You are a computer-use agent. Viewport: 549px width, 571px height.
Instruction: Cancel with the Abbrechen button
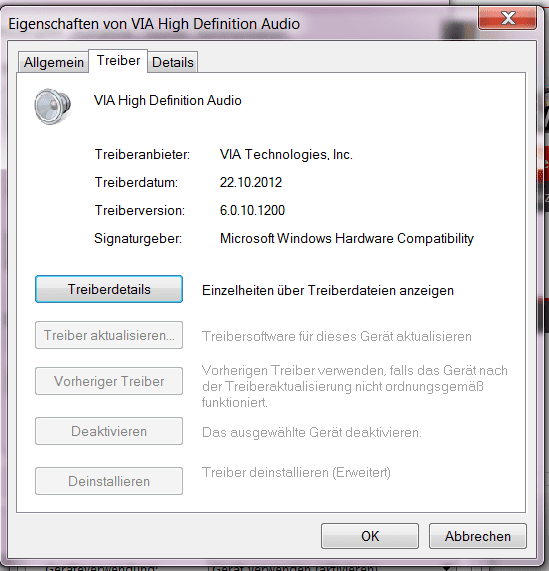(x=478, y=536)
